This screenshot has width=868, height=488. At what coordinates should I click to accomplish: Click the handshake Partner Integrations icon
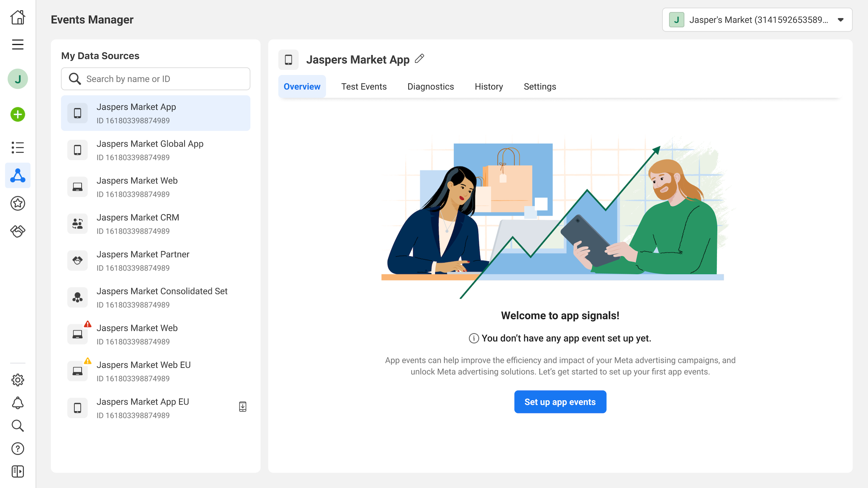pyautogui.click(x=18, y=231)
